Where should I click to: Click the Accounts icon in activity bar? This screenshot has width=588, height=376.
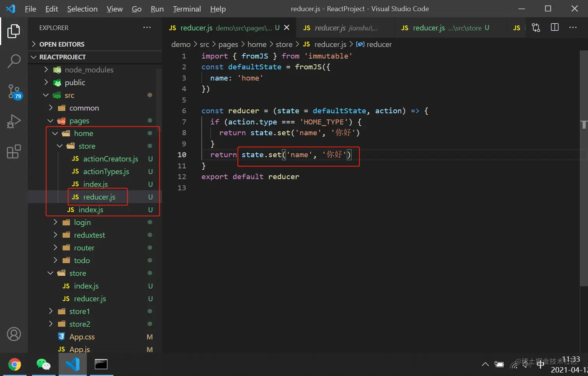coord(14,334)
